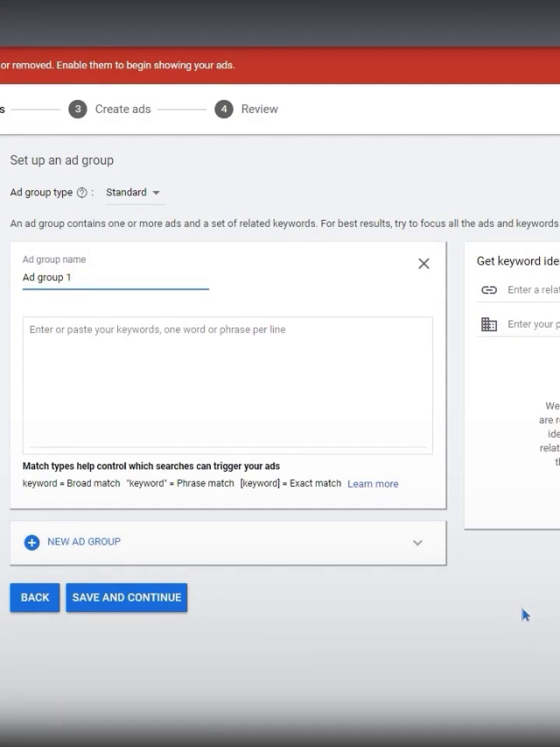
Task: Select the product or service input field
Action: click(x=533, y=324)
